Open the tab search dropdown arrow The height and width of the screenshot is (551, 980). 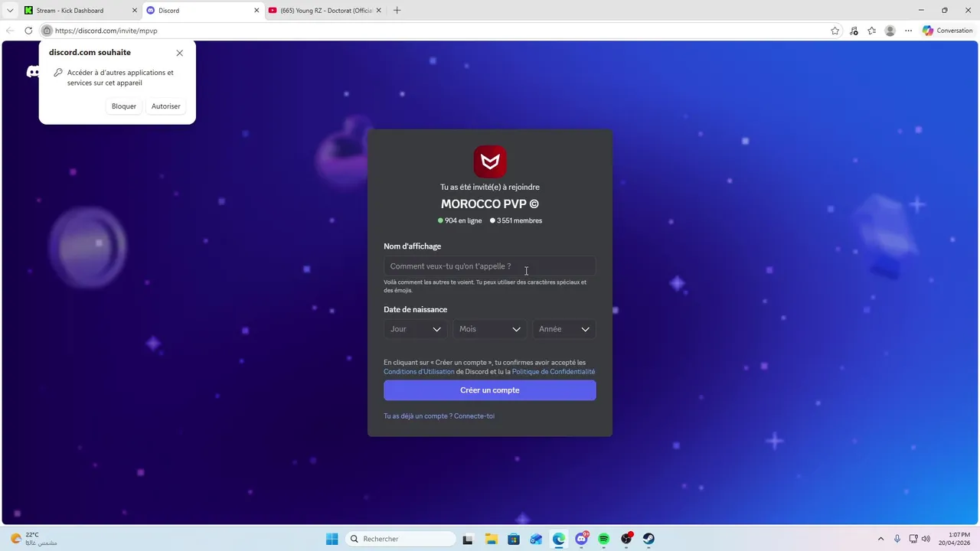[x=10, y=11]
